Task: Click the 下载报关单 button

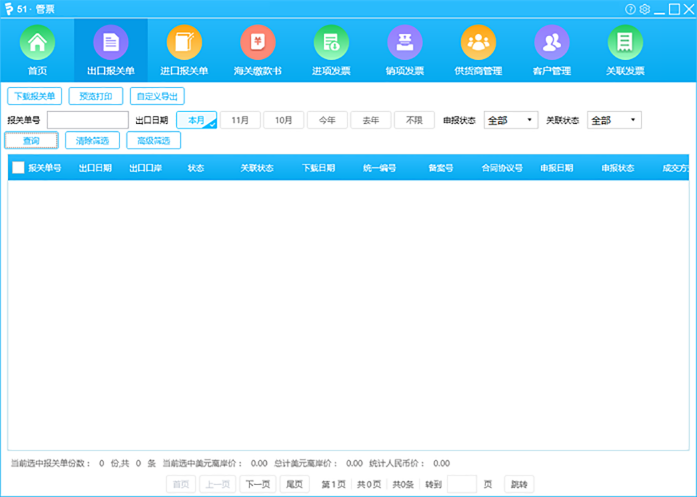Action: (x=34, y=96)
